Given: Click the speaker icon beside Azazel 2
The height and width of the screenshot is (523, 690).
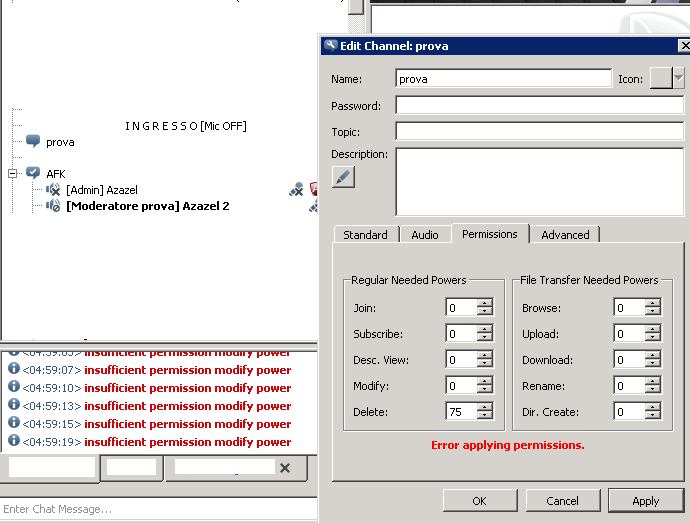Looking at the screenshot, I should (54, 206).
